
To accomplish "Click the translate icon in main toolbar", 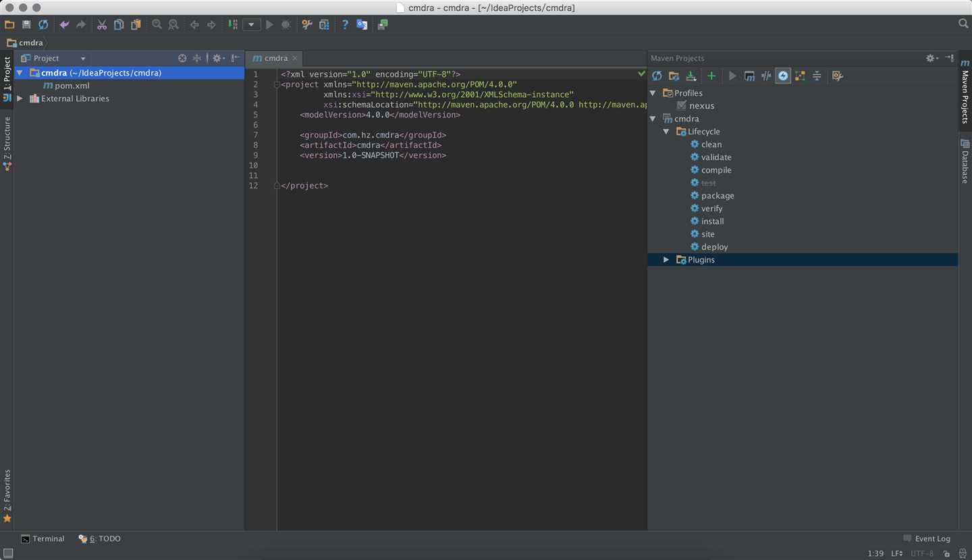I will coord(362,24).
